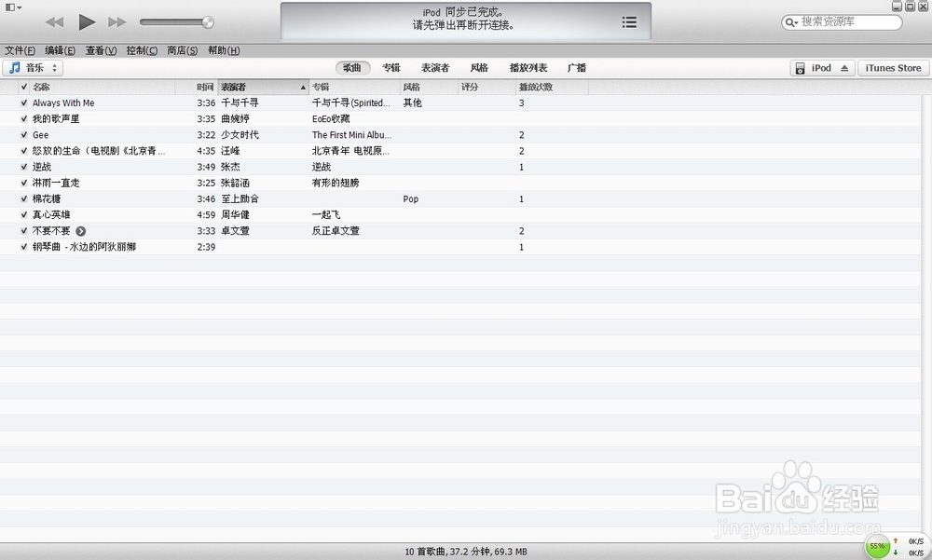Click the arrow icon next to 不要不要
The image size is (932, 560).
pyautogui.click(x=81, y=231)
